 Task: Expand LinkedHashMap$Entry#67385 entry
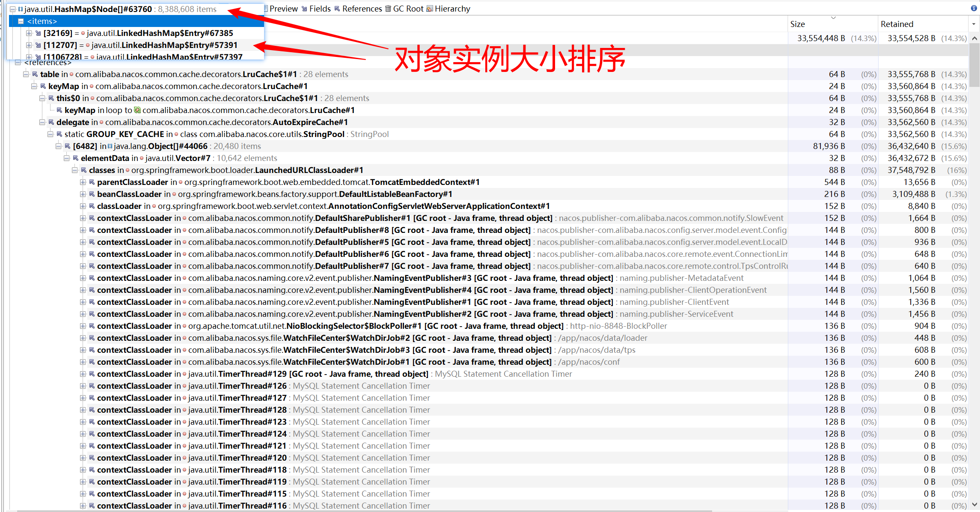point(29,33)
